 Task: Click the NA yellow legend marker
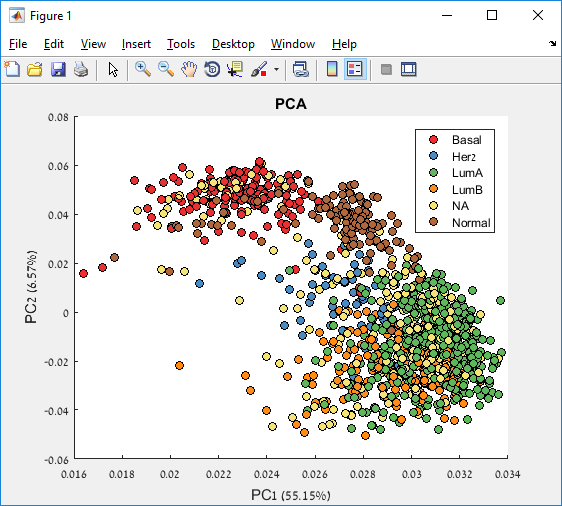(x=434, y=206)
